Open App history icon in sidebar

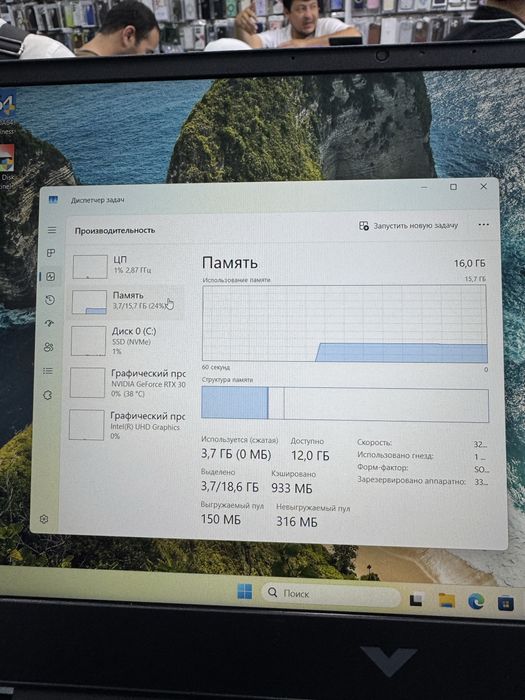coord(50,300)
